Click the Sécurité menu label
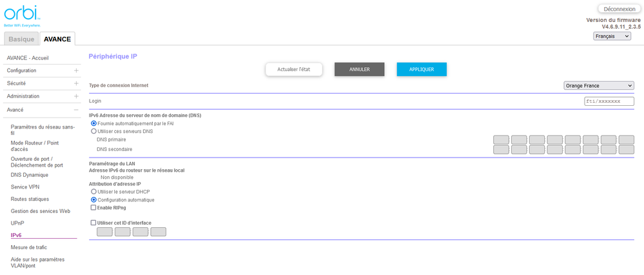Viewport: 644px width, 275px height. [x=16, y=83]
